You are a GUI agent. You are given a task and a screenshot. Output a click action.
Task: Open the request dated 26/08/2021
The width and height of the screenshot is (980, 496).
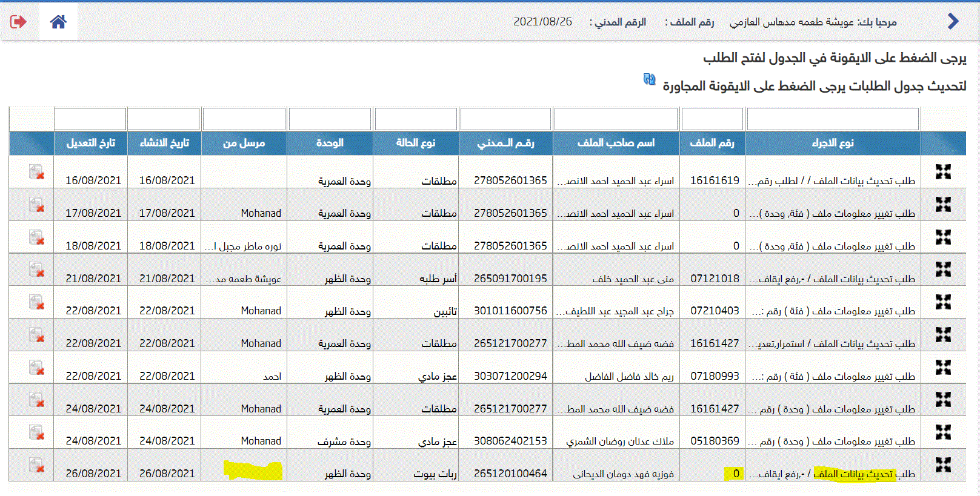[x=943, y=465]
